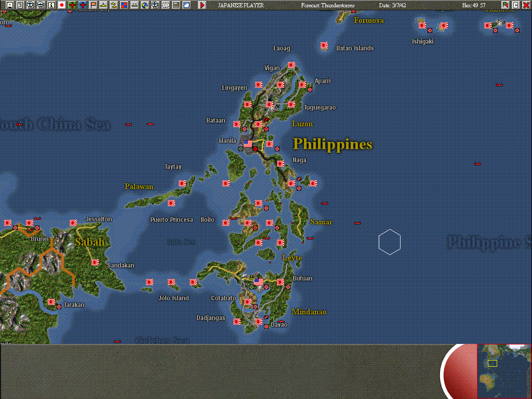This screenshot has height=399, width=532.
Task: Click the 'Forecast: Thunderstorms' status text
Action: 328,5
